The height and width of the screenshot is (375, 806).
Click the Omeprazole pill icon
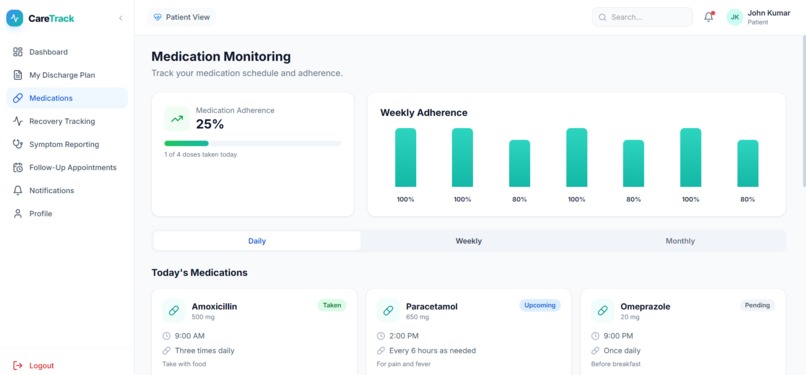coord(602,311)
